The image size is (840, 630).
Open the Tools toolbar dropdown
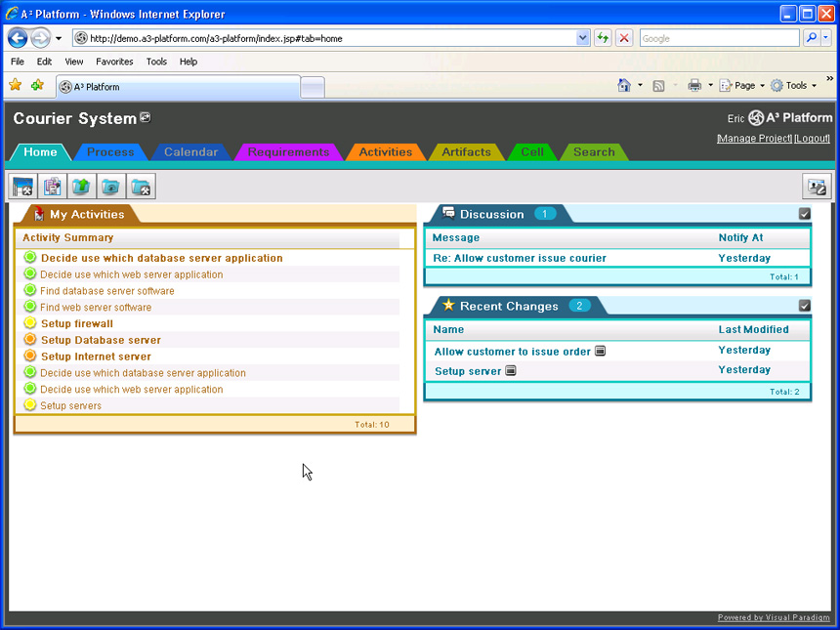[x=794, y=85]
